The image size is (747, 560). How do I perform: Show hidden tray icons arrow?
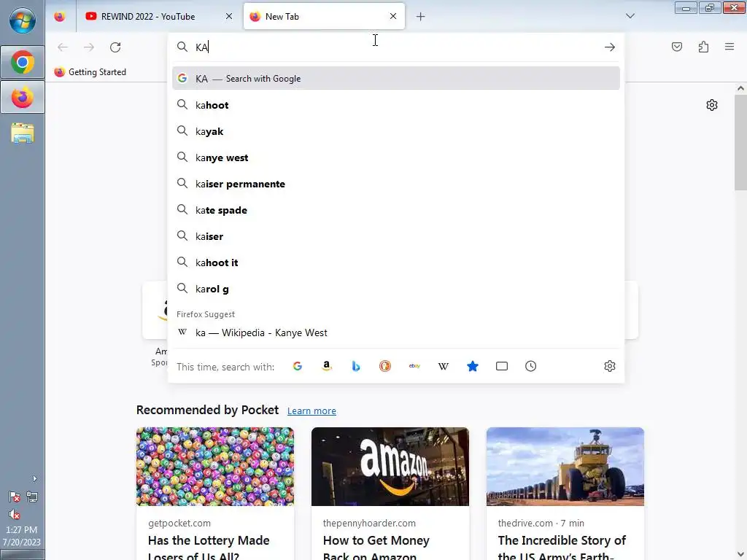click(x=34, y=478)
